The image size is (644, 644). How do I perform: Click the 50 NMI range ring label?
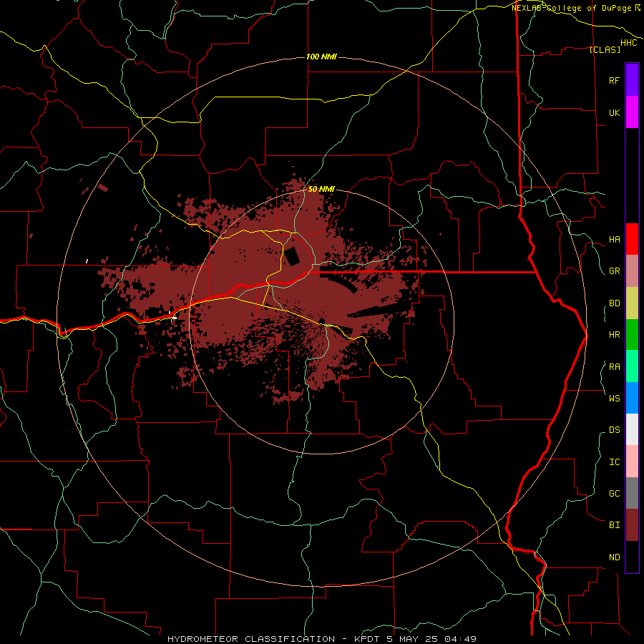pyautogui.click(x=321, y=189)
